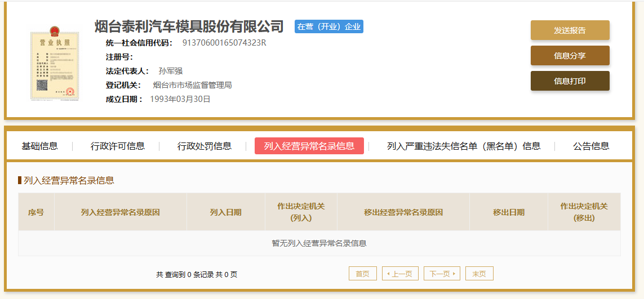
Task: Click the 在营（开业）企业 status badge
Action: point(329,26)
